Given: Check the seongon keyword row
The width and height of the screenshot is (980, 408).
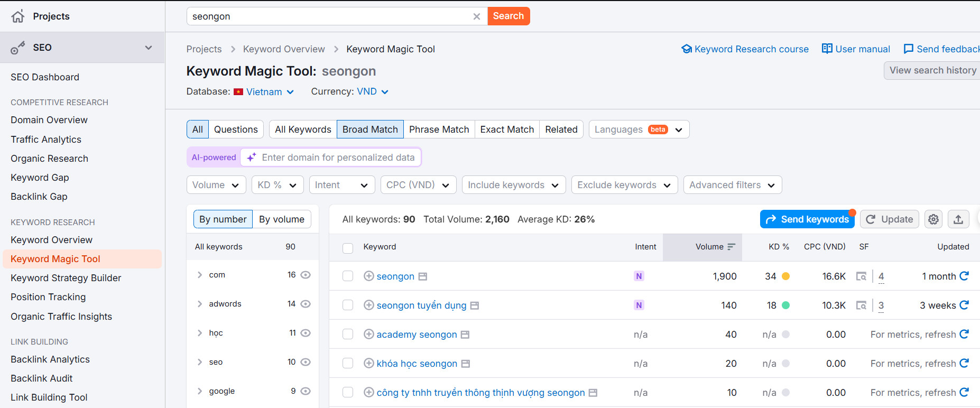Looking at the screenshot, I should (x=348, y=276).
